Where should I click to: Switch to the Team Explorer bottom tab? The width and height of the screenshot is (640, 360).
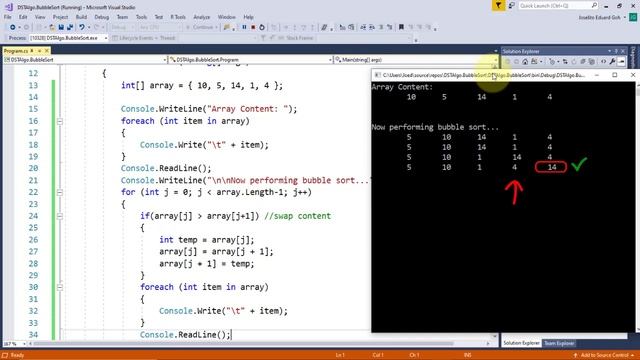pos(559,343)
